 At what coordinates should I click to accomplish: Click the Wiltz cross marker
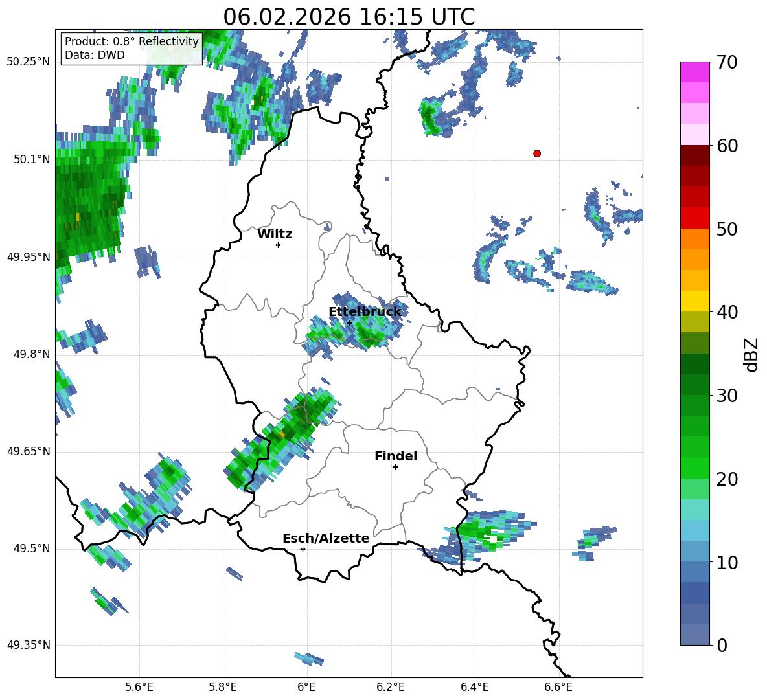278,245
